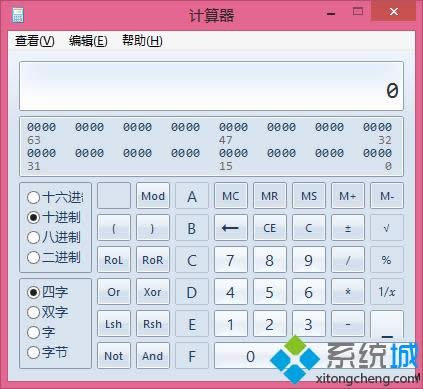Click the Not bitwise button
The width and height of the screenshot is (423, 389).
click(x=114, y=356)
